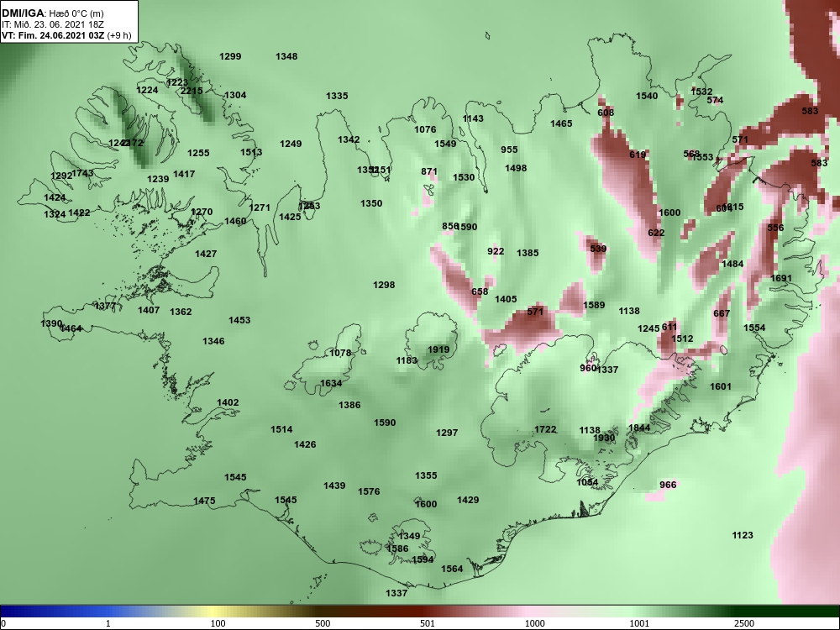This screenshot has width=840, height=630.
Task: Click the map value 1576
Action: (x=369, y=491)
